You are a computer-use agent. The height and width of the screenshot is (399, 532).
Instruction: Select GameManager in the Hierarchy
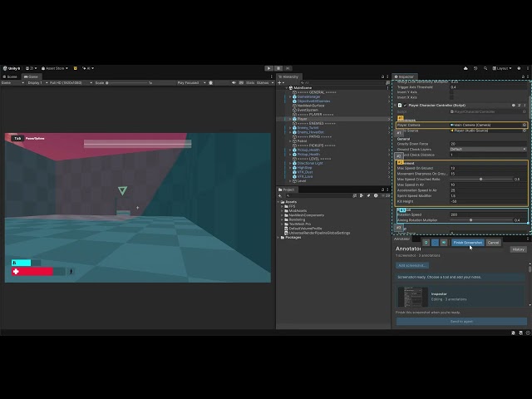pyautogui.click(x=308, y=96)
